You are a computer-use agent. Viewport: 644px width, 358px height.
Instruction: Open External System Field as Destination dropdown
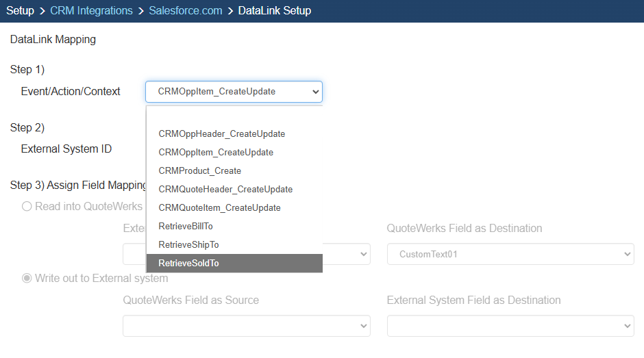pyautogui.click(x=510, y=326)
